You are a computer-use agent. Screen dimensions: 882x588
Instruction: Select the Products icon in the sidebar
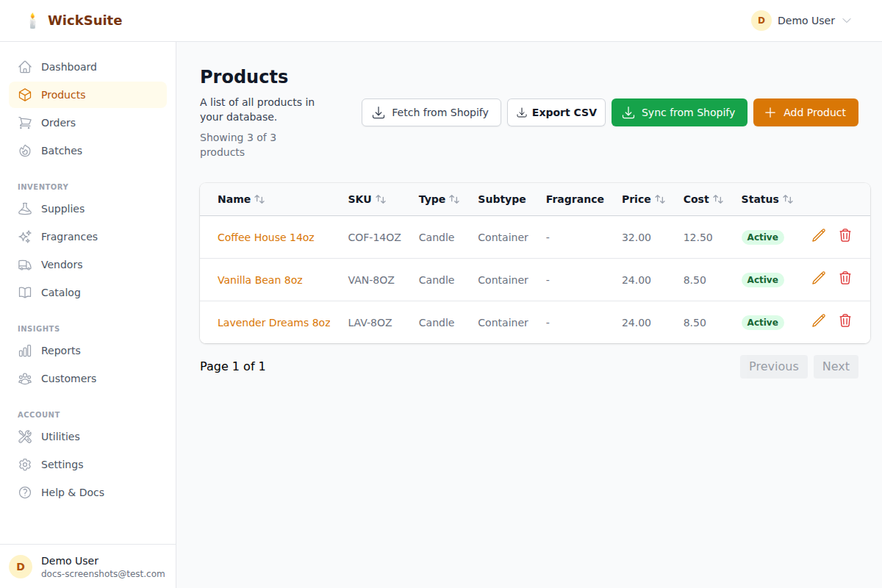click(25, 94)
